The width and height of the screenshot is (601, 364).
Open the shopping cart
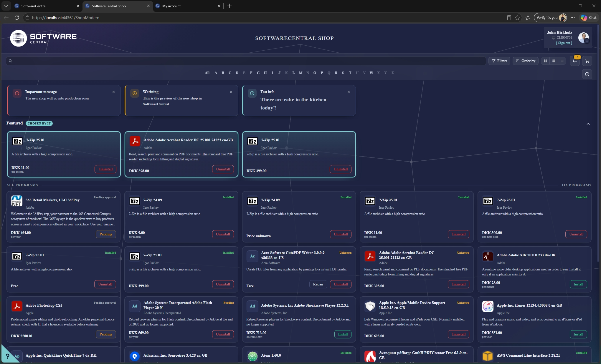tap(587, 61)
